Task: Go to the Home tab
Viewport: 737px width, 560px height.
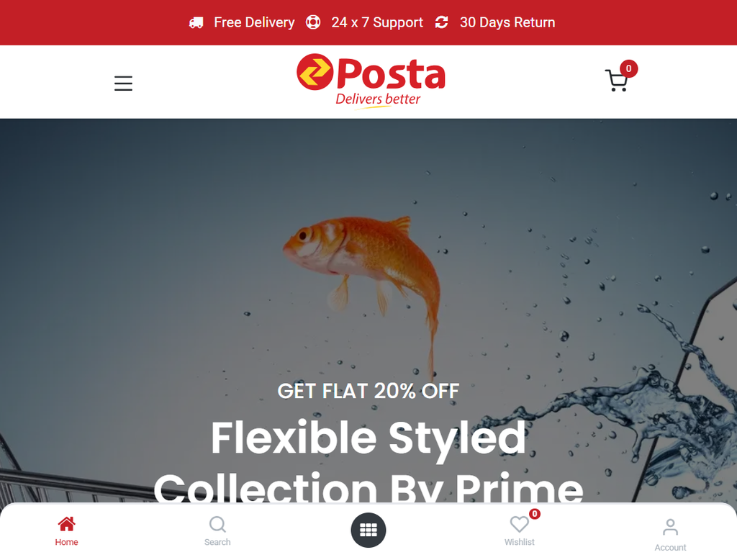Action: click(x=66, y=531)
